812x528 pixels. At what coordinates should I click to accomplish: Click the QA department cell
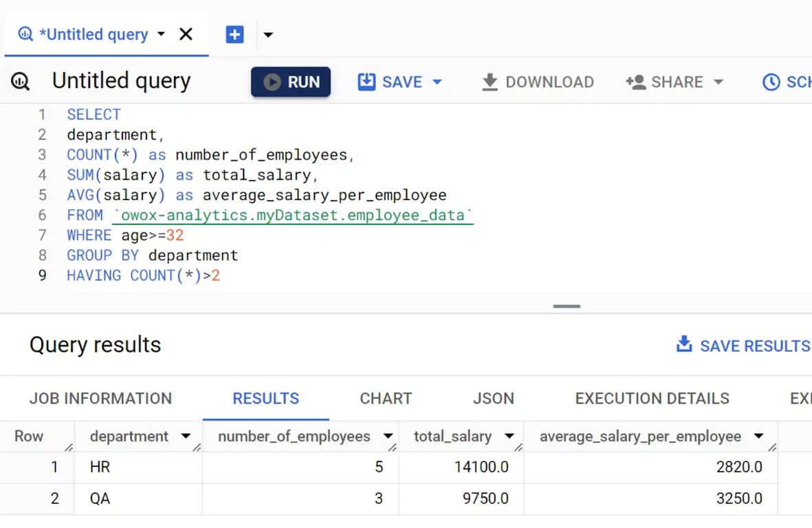point(138,499)
